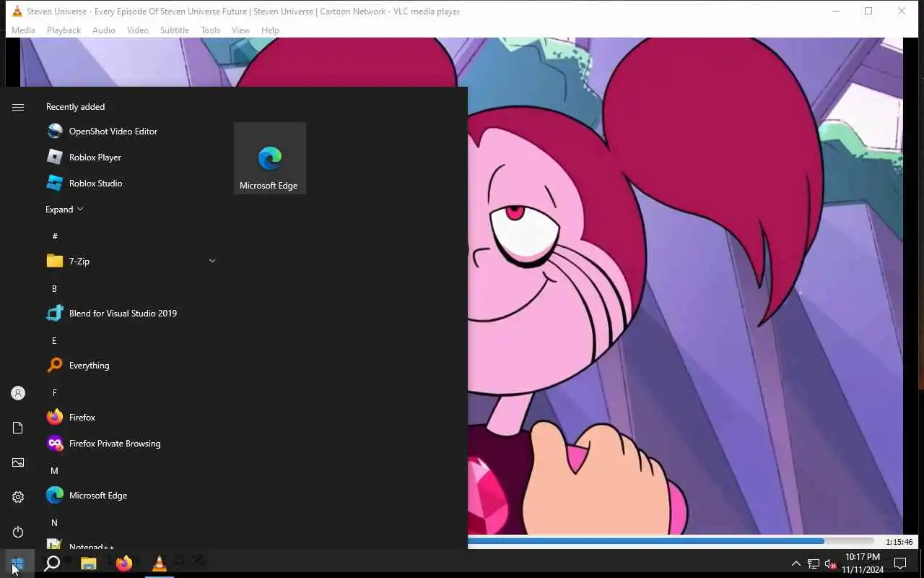Screen dimensions: 924x578
Task: Open VLC Subtitle menu
Action: [174, 30]
